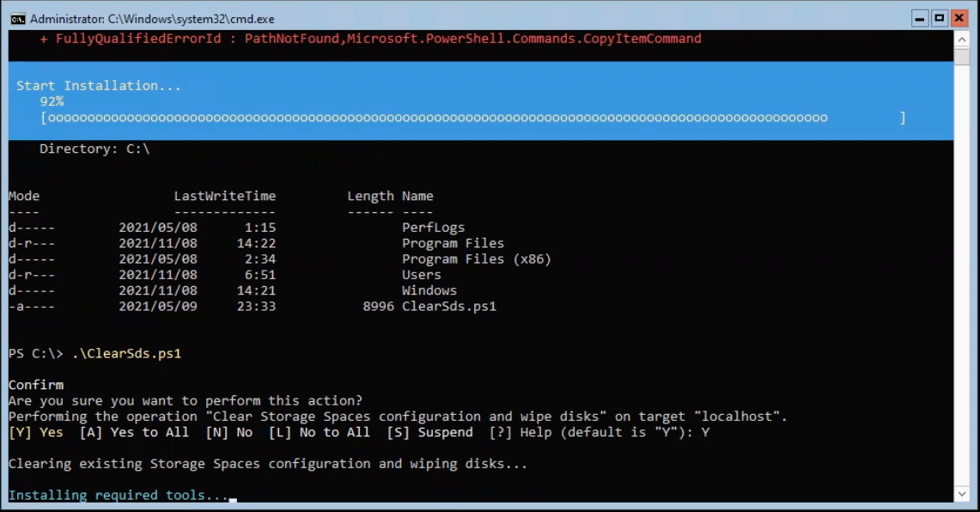Click 'Are you sure you want to perform this action?'
Image resolution: width=980 pixels, height=512 pixels.
pos(186,400)
